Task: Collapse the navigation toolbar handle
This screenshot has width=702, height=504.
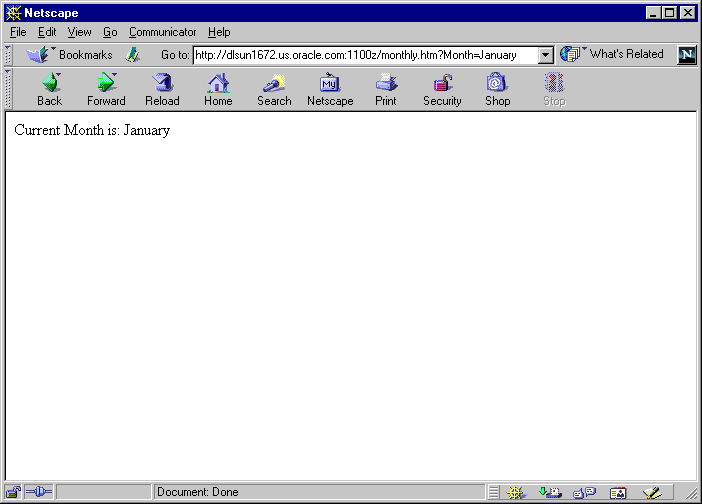Action: pos(8,89)
